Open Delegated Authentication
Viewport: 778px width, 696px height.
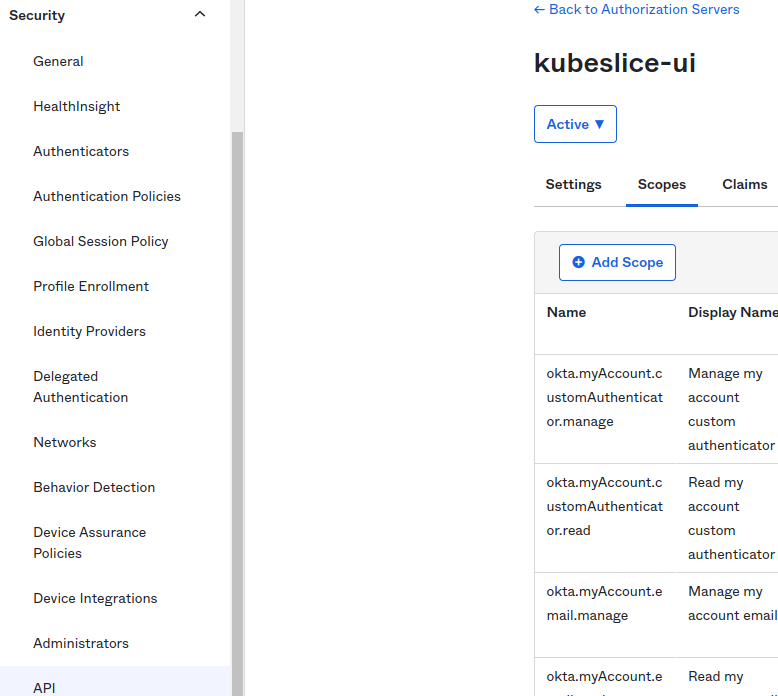(80, 387)
